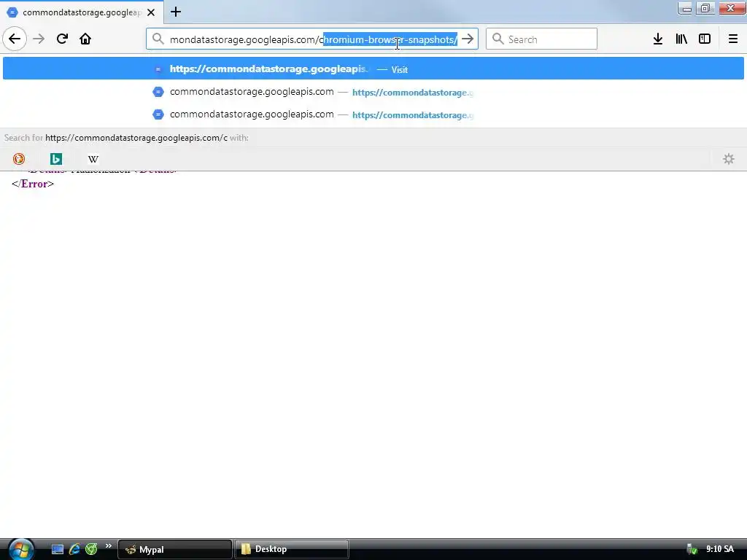Close the commondatastorage tab
This screenshot has height=560, width=747.
point(151,12)
